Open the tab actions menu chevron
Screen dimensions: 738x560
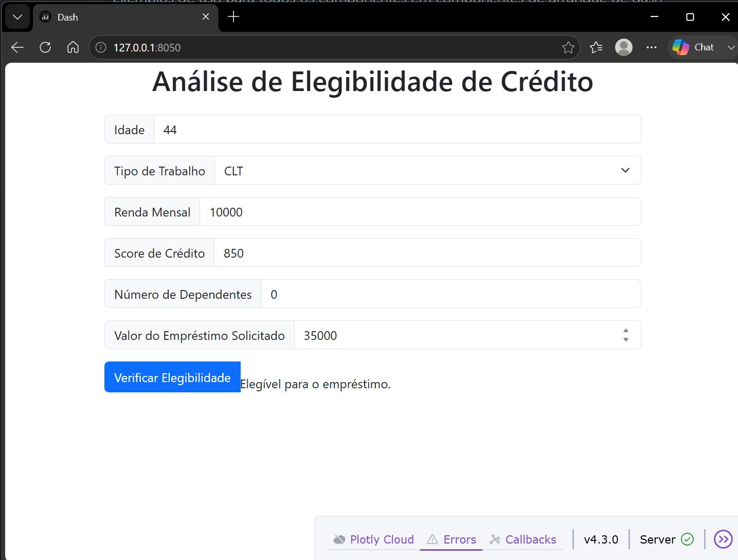(17, 17)
